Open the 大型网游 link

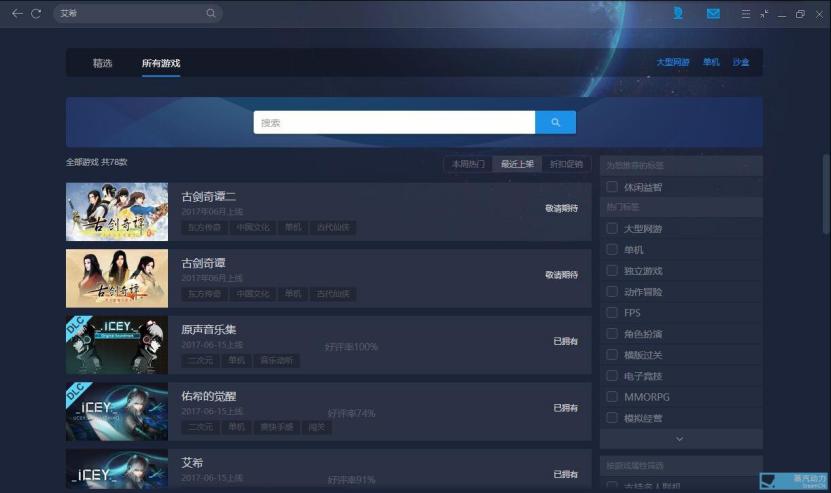pyautogui.click(x=673, y=63)
